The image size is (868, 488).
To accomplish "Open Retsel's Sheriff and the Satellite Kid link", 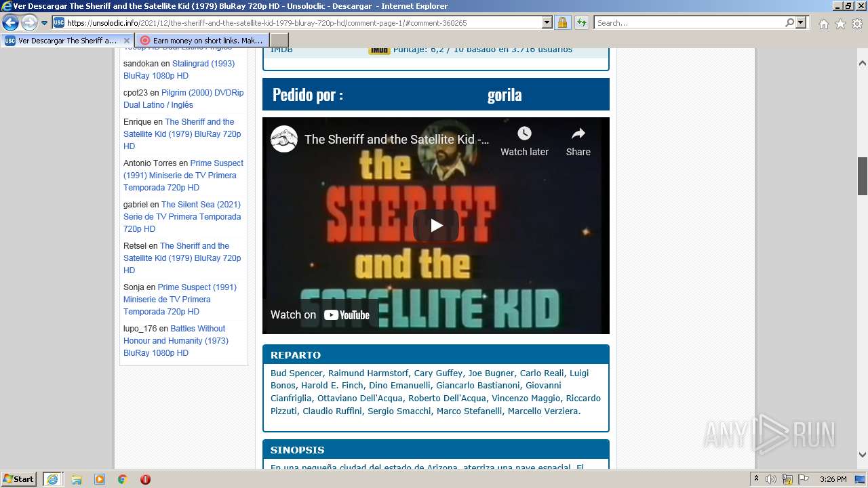I will click(x=182, y=258).
